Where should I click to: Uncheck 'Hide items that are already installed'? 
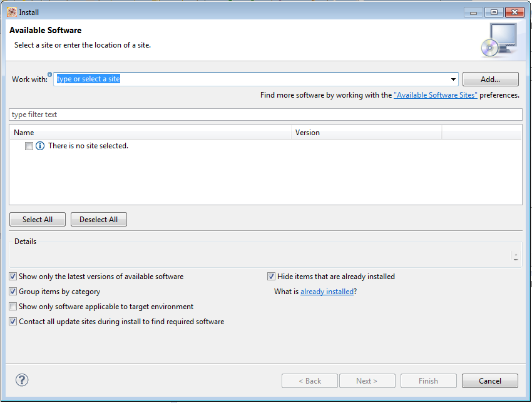tap(272, 277)
